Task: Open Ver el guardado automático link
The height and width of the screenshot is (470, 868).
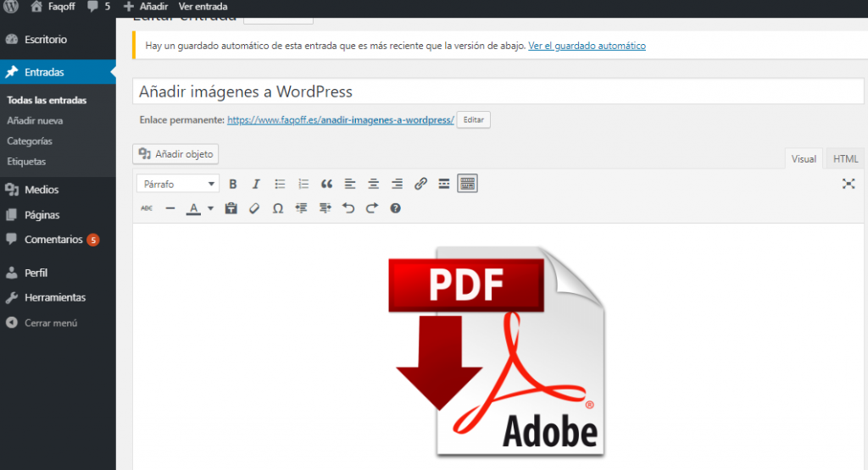Action: 587,46
